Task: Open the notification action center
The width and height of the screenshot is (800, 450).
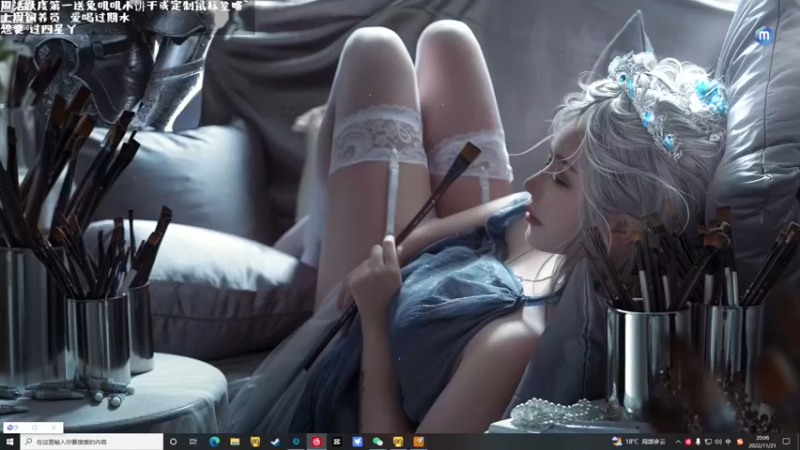Action: (786, 441)
